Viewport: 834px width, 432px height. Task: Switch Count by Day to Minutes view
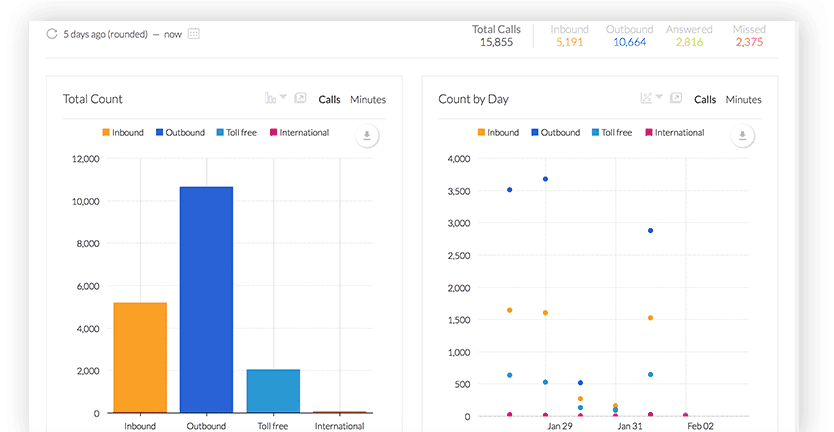[744, 99]
